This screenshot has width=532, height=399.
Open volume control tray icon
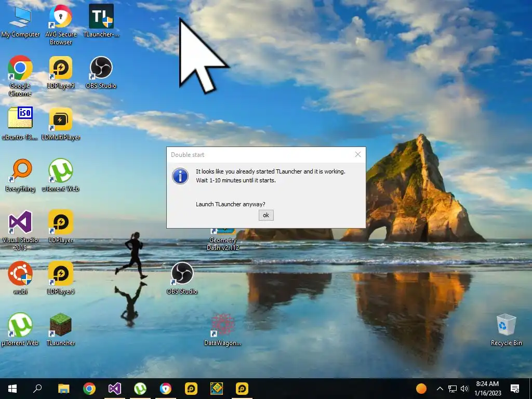464,389
